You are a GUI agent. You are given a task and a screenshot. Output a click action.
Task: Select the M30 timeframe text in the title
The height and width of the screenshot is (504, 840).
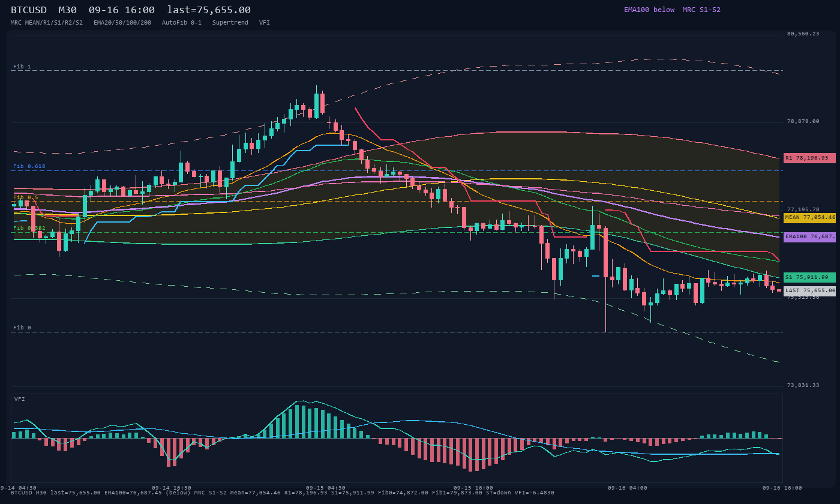[67, 10]
